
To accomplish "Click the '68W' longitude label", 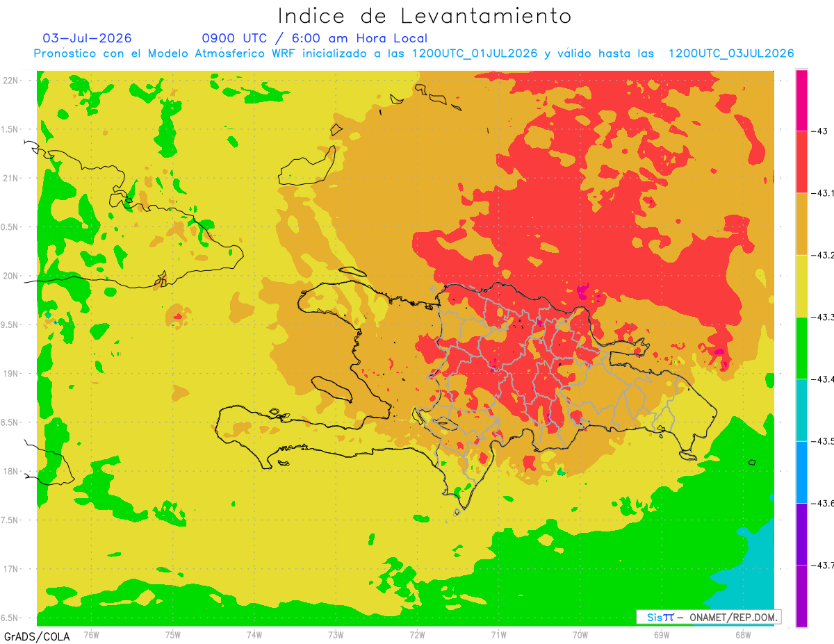I will (742, 634).
